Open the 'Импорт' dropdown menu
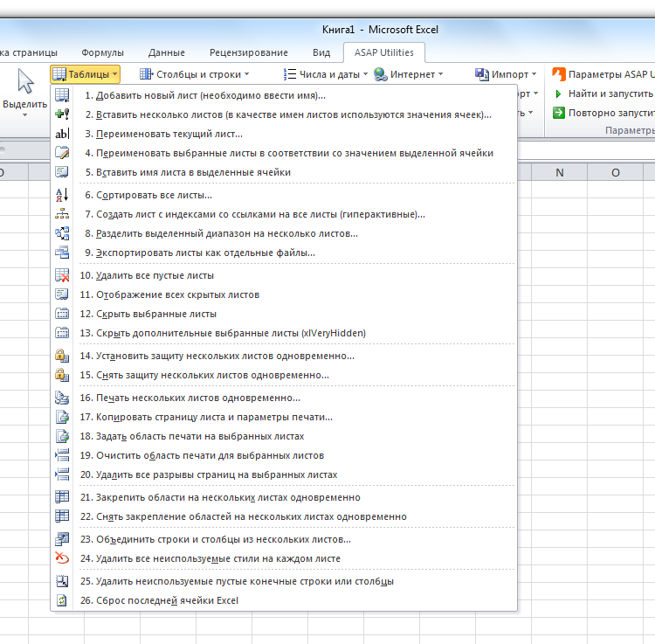Screen dimensions: 655x644 (507, 74)
